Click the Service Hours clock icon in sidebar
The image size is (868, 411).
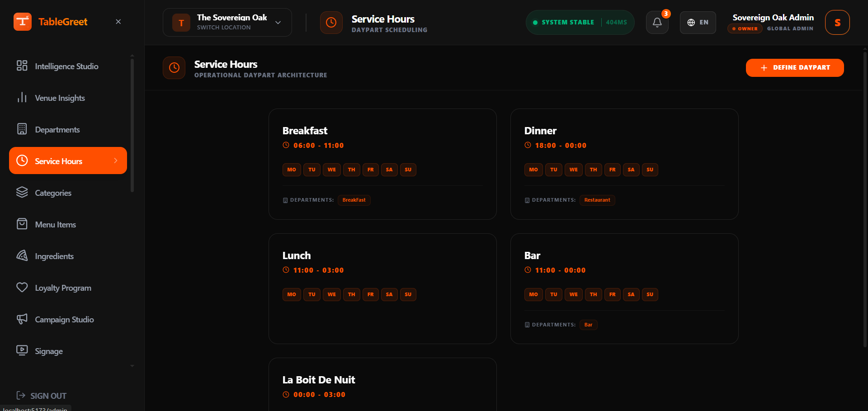(x=22, y=161)
